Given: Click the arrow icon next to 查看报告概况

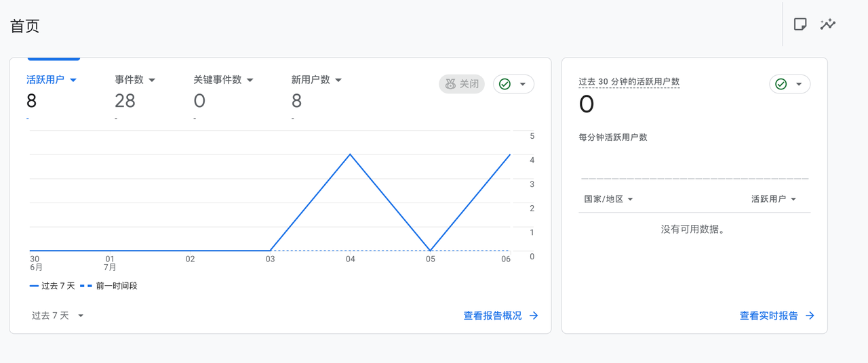Looking at the screenshot, I should coord(534,316).
